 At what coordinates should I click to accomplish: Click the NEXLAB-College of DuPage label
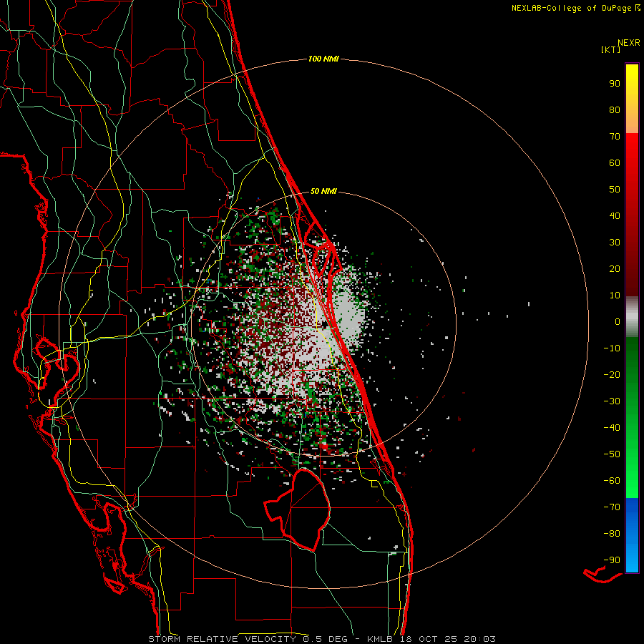575,8
